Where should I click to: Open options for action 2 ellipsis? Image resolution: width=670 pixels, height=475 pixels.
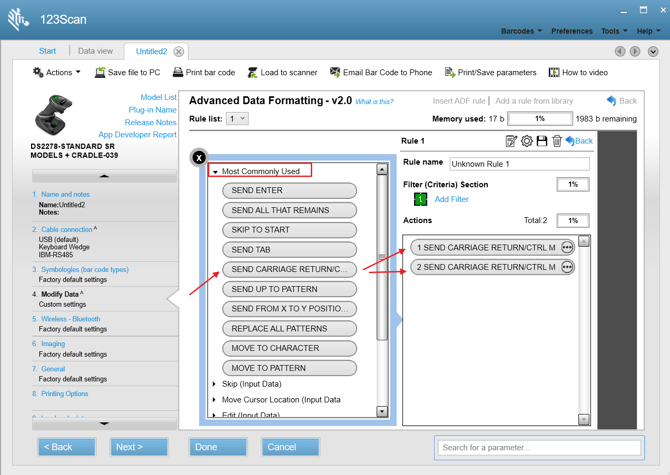click(x=567, y=267)
